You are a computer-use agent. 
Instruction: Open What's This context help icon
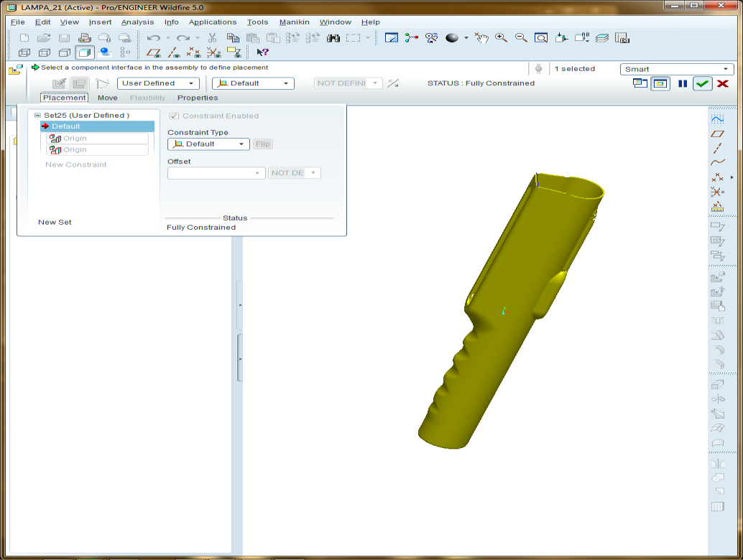click(262, 52)
